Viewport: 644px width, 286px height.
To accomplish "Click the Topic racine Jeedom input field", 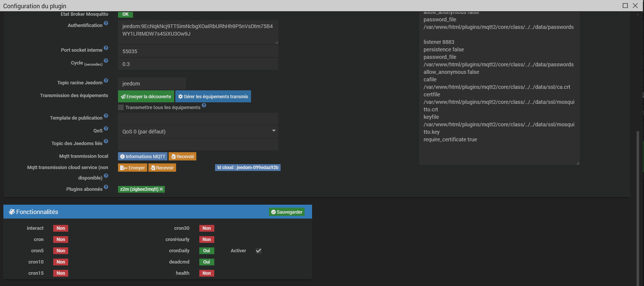I will tap(152, 84).
